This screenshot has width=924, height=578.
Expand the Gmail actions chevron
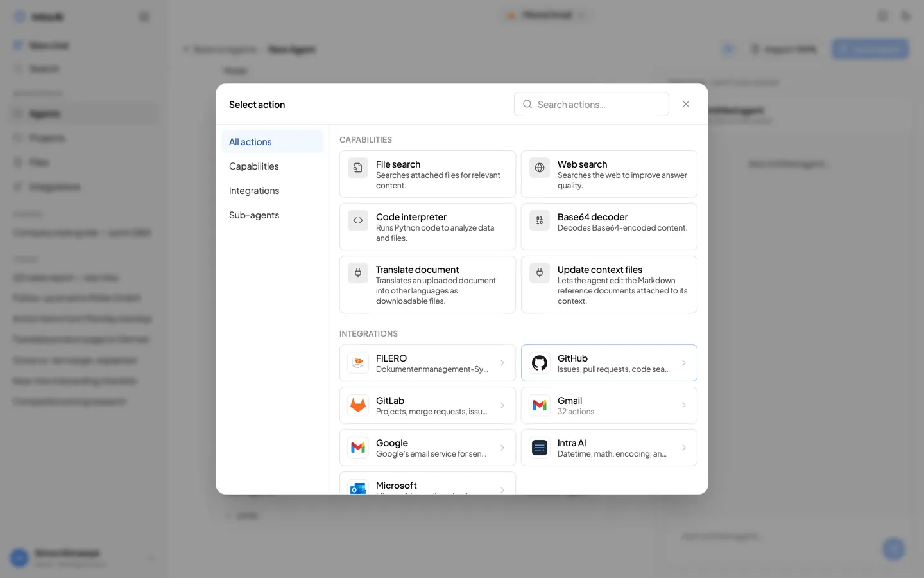[684, 405]
